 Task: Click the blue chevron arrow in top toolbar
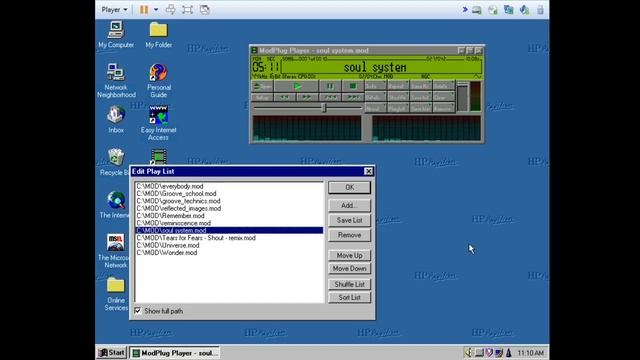click(465, 9)
